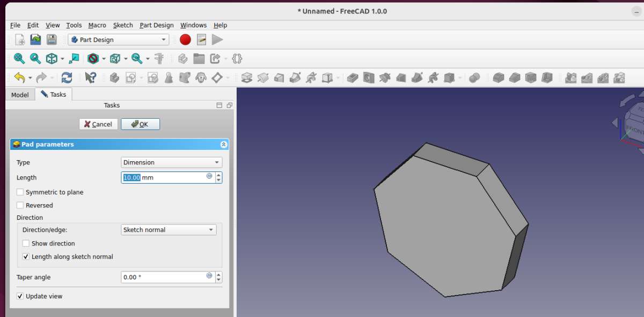
Task: Click the Taper angle input field
Action: tap(171, 277)
